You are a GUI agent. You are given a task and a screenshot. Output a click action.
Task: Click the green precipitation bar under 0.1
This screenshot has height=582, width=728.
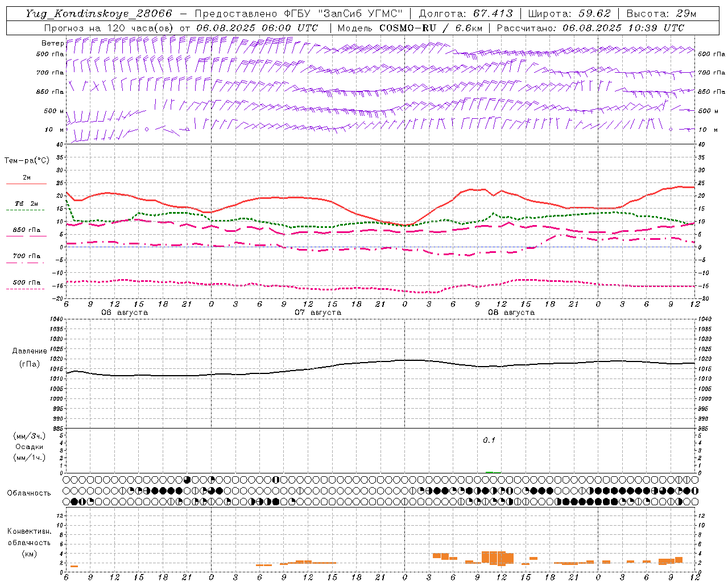[x=489, y=472]
